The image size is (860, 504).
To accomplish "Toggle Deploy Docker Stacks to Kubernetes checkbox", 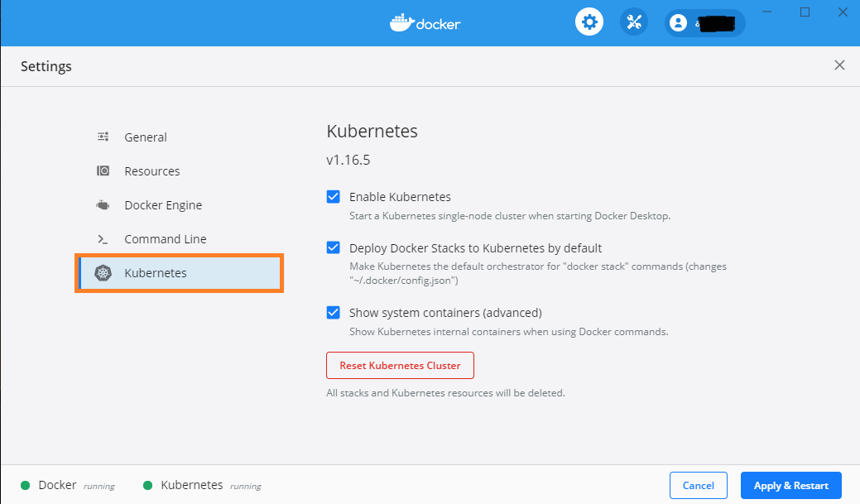I will coord(333,248).
